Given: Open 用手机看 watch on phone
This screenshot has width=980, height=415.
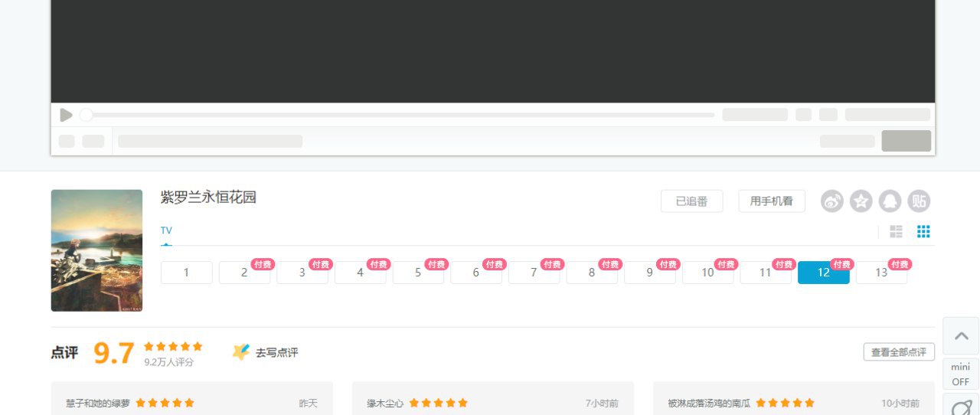Looking at the screenshot, I should 772,201.
